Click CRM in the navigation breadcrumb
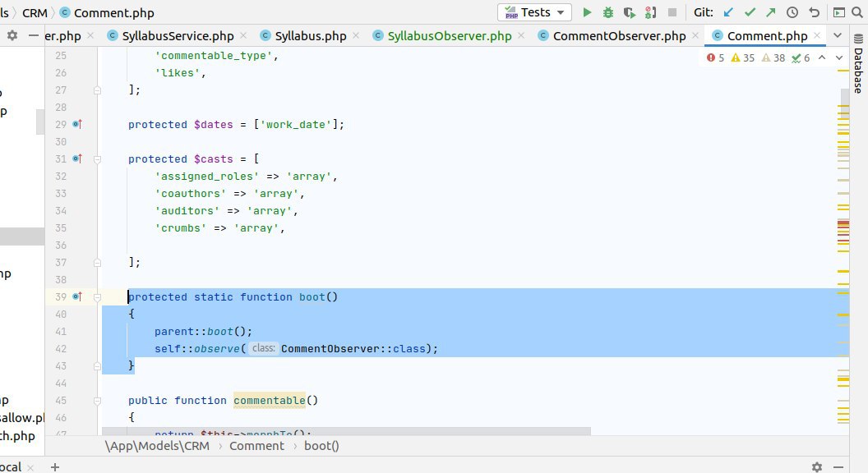 pos(35,12)
